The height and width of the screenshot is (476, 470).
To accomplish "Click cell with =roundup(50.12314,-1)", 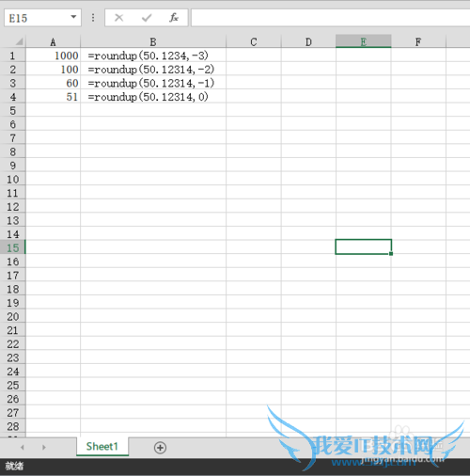I will pyautogui.click(x=153, y=83).
